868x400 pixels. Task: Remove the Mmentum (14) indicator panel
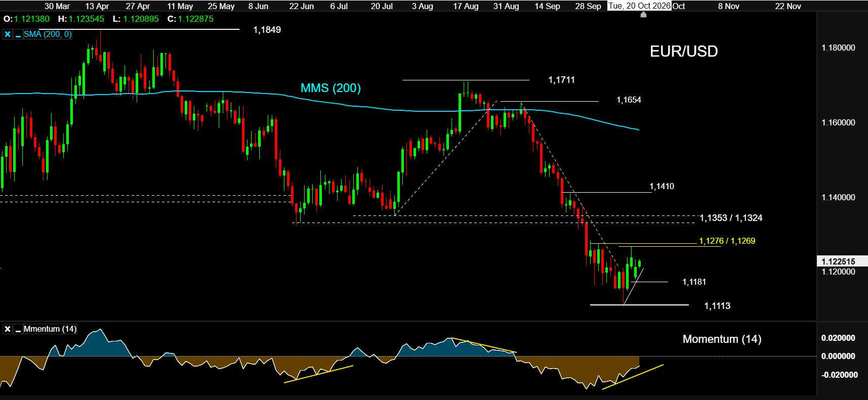[8, 329]
